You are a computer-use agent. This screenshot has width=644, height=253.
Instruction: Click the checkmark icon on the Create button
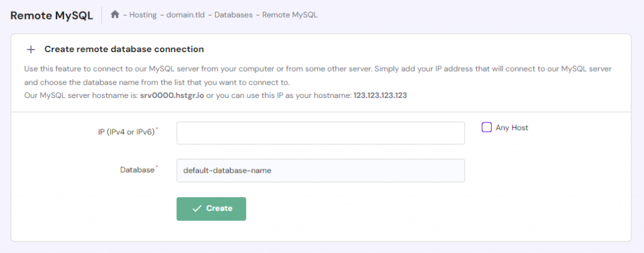pos(197,208)
